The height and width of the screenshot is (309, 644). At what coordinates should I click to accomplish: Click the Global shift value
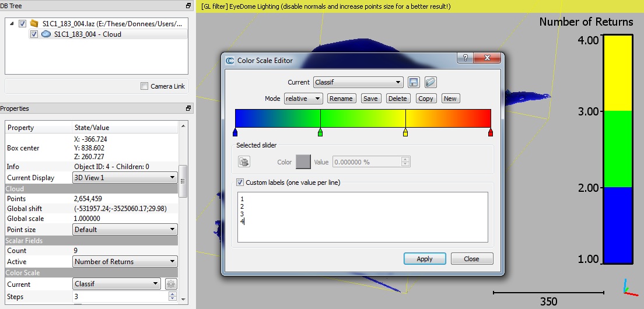120,209
